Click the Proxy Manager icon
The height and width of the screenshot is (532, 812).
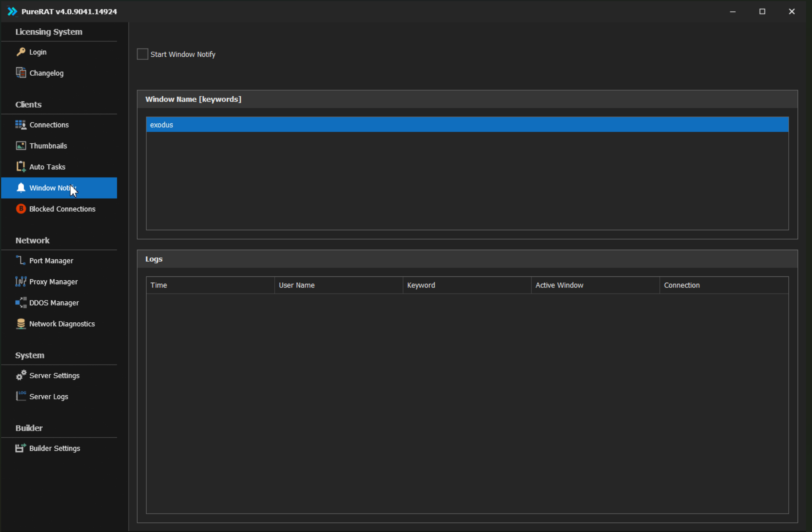tap(21, 281)
